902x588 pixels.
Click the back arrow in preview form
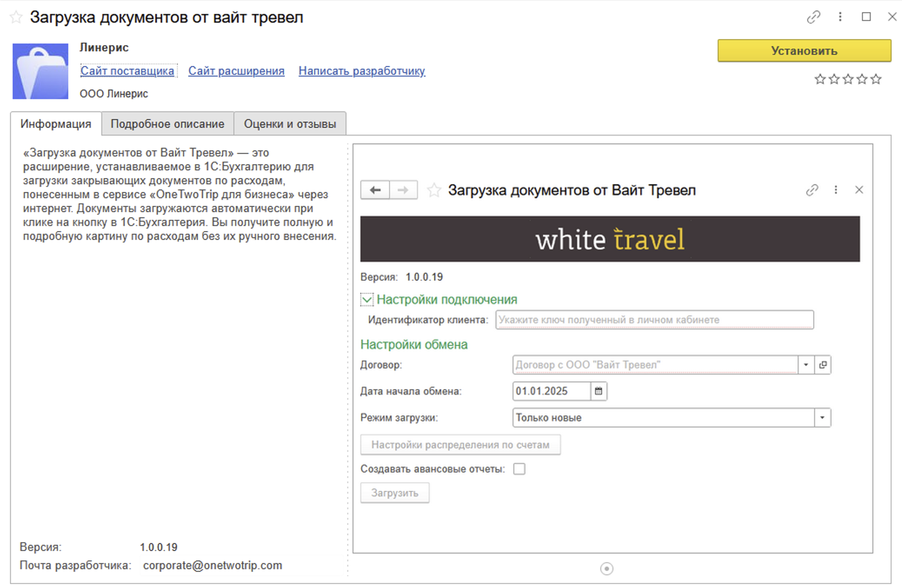375,190
